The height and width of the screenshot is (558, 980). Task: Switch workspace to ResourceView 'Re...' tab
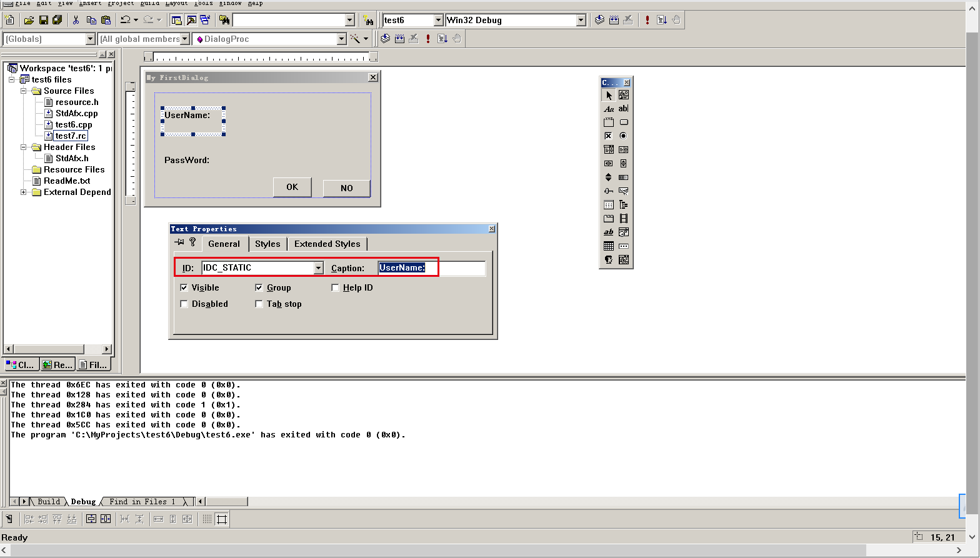pyautogui.click(x=57, y=364)
